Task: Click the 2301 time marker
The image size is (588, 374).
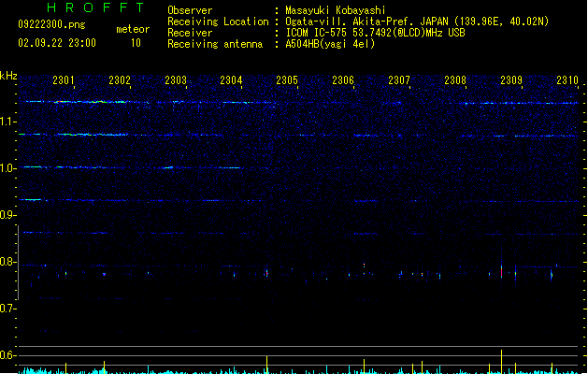Action: pos(63,80)
